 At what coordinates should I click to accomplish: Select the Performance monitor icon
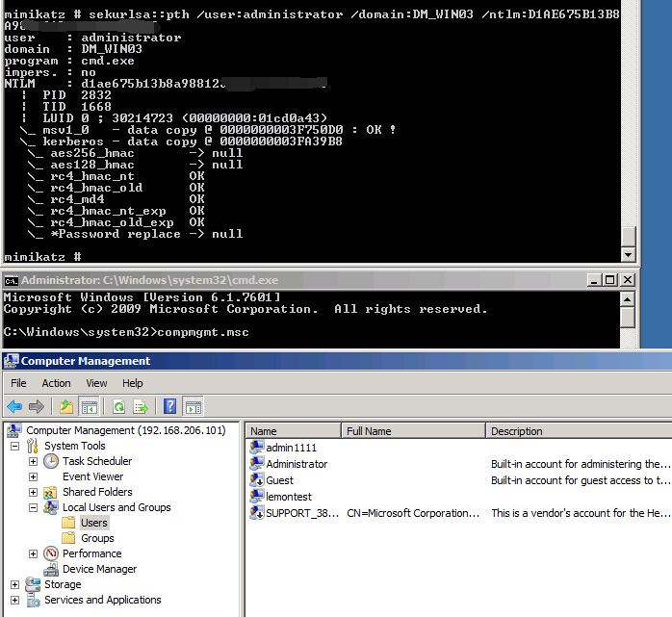51,553
